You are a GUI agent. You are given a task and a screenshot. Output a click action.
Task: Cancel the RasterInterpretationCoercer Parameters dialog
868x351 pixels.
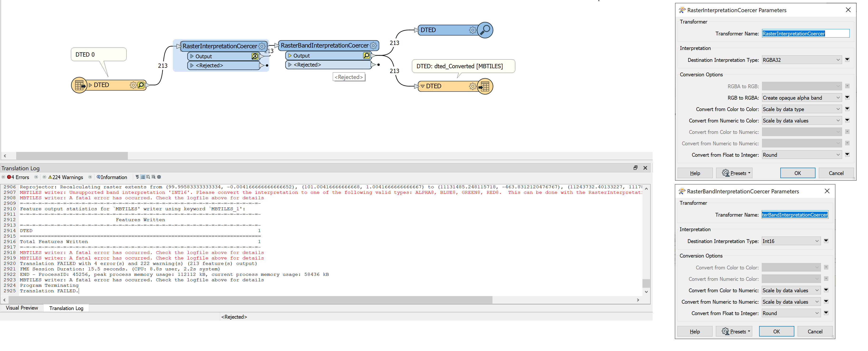click(x=836, y=173)
